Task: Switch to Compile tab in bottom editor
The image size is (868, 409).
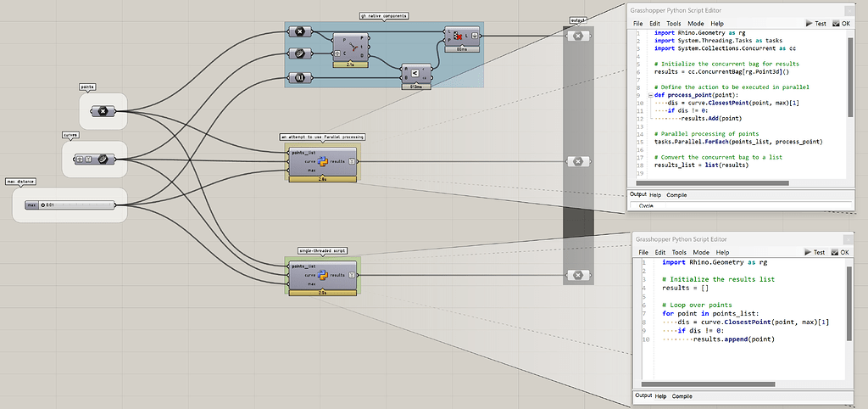Action: click(x=682, y=396)
